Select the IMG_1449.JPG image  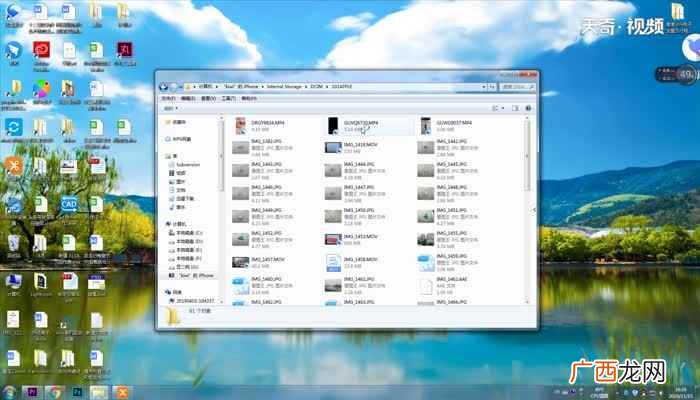click(262, 217)
